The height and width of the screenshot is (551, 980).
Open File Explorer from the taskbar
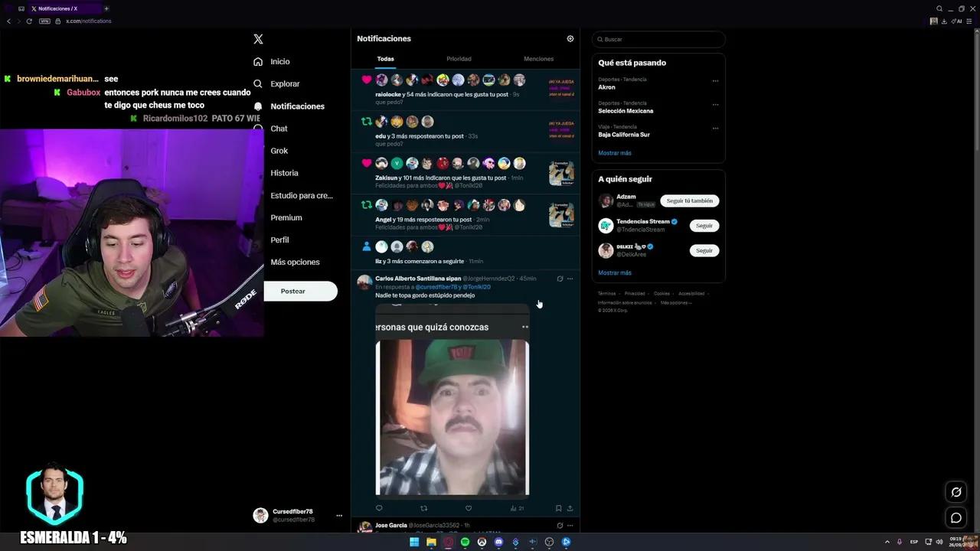point(431,542)
